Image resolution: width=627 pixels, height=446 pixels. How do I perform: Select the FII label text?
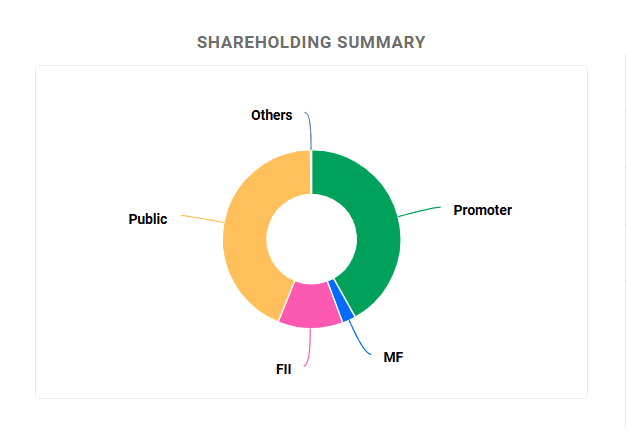click(284, 369)
